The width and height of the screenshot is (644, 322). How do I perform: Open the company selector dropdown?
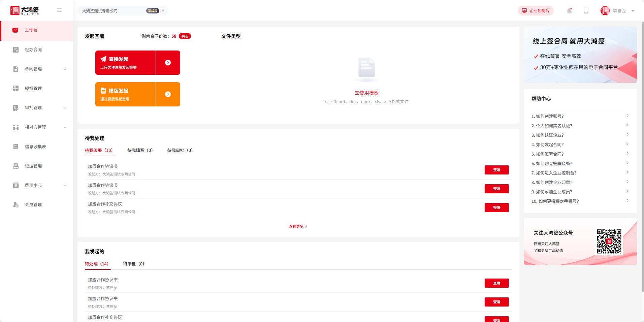(163, 11)
